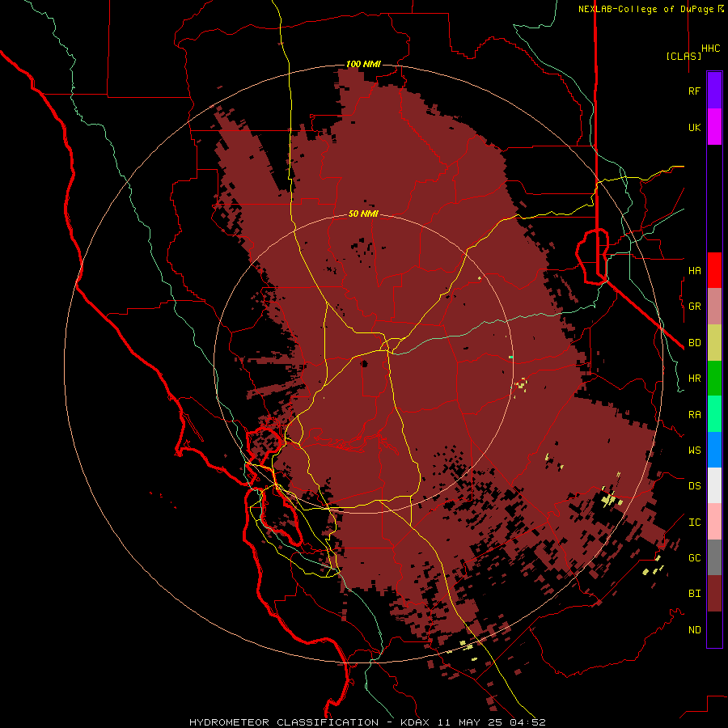
Task: Click the GC legend label
Action: [695, 557]
